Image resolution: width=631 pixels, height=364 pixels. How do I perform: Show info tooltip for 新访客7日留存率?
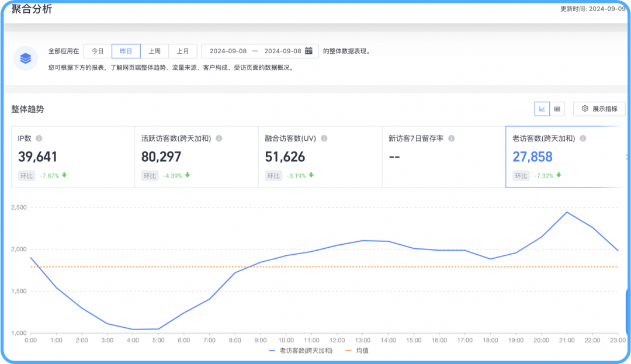[x=452, y=138]
